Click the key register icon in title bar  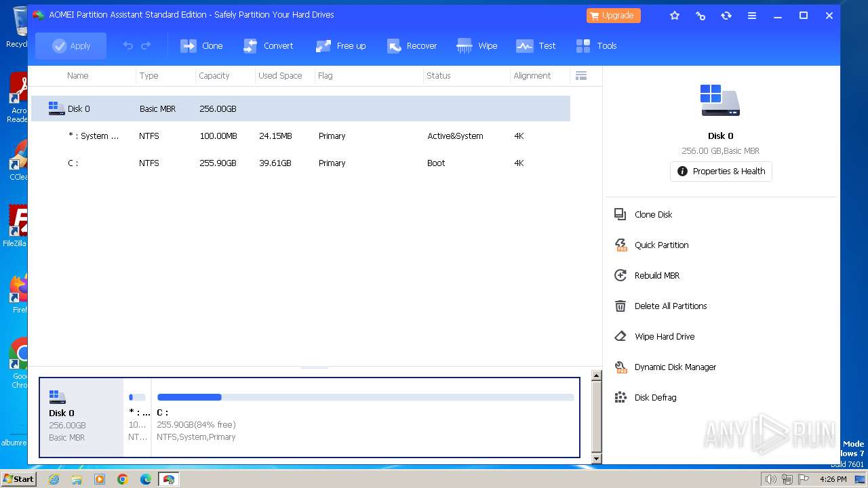pos(701,15)
